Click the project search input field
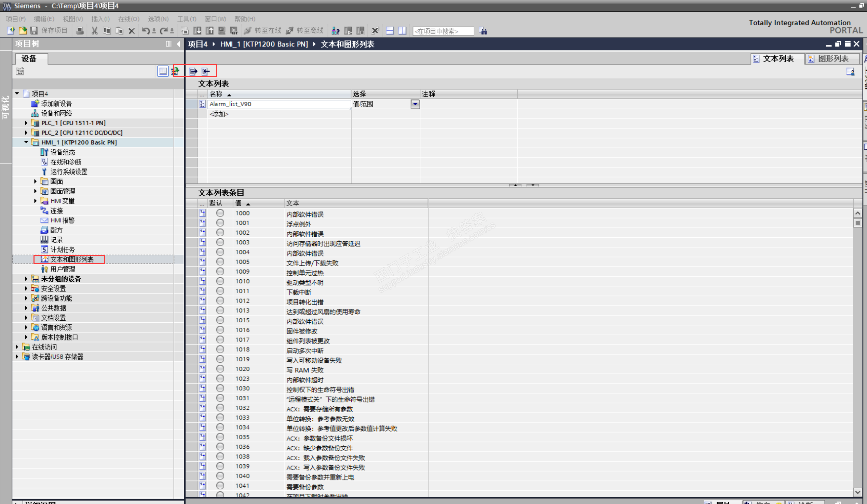Viewport: 867px width, 504px height. (443, 31)
